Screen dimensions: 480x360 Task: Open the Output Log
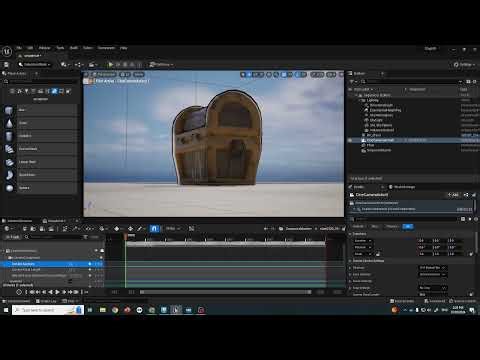tap(46, 301)
